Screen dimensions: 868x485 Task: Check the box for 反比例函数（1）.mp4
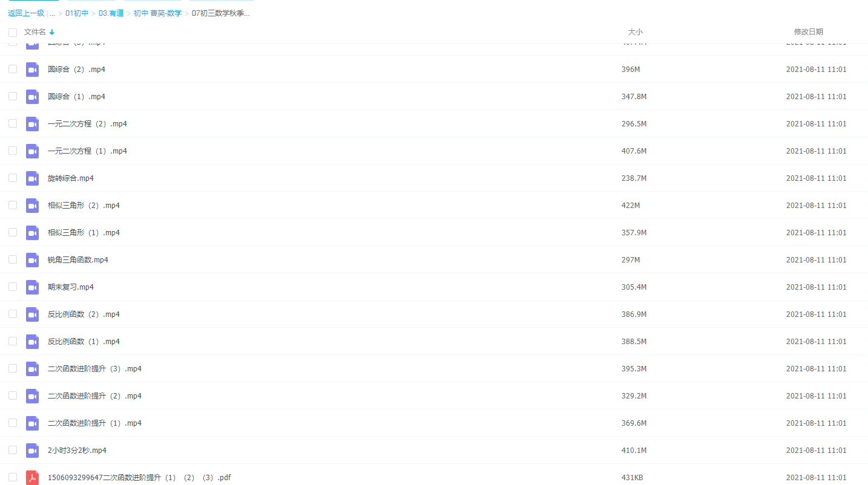pos(13,341)
